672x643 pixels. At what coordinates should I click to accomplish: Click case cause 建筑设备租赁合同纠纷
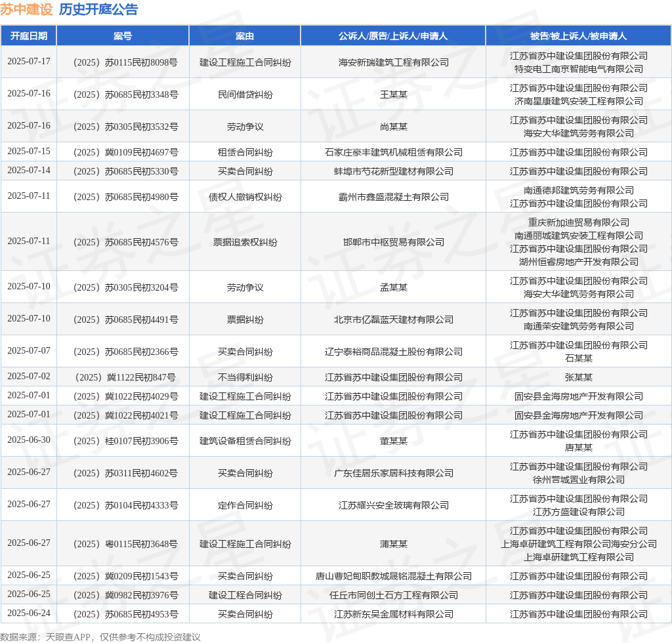245,441
